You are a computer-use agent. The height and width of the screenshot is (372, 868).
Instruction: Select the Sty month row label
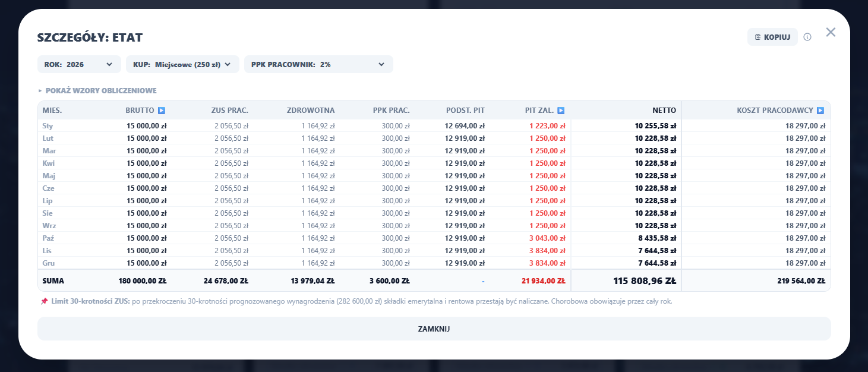click(48, 126)
